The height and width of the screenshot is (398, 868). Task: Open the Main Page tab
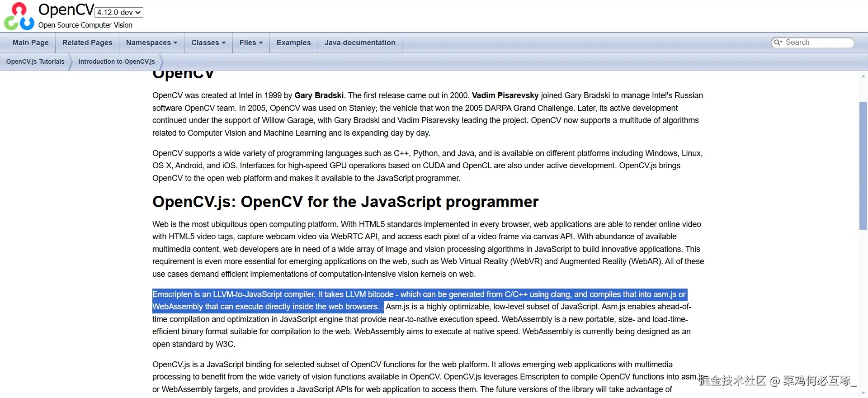coord(30,43)
